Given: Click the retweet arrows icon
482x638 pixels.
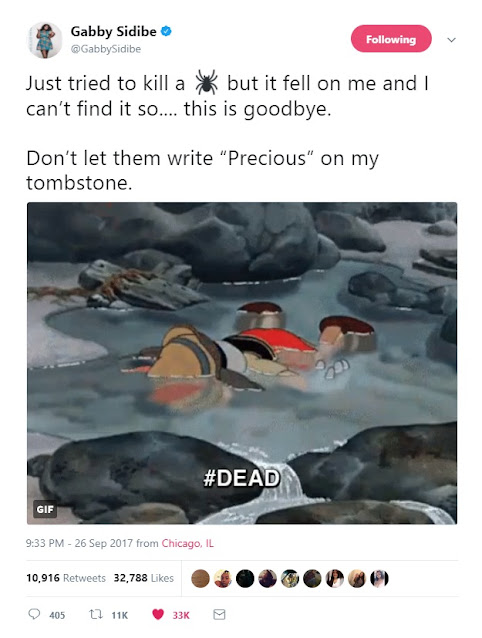Looking at the screenshot, I should [x=96, y=614].
